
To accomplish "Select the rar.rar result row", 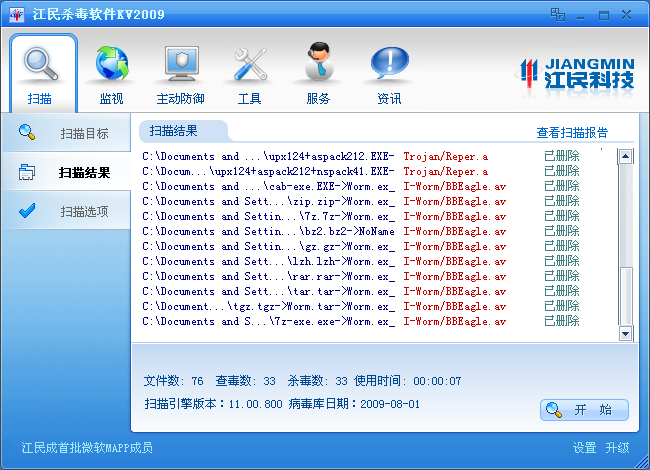I will pyautogui.click(x=361, y=276).
